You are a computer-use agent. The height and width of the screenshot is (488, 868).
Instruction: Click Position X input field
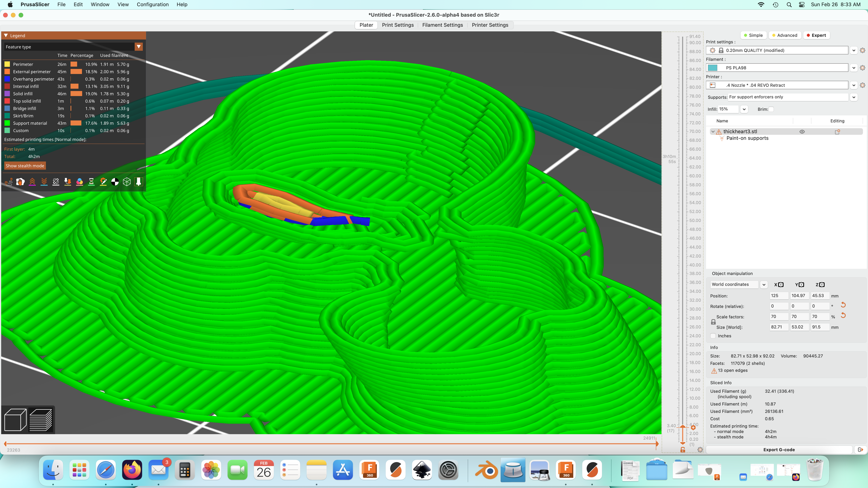[779, 296]
